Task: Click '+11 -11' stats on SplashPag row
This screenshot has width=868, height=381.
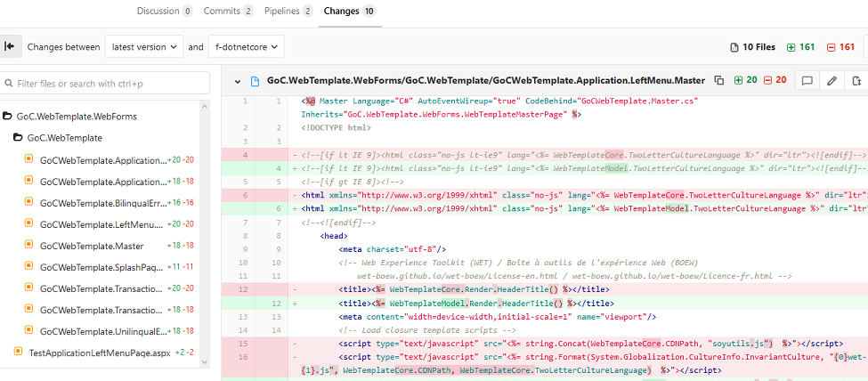Action: [181, 267]
